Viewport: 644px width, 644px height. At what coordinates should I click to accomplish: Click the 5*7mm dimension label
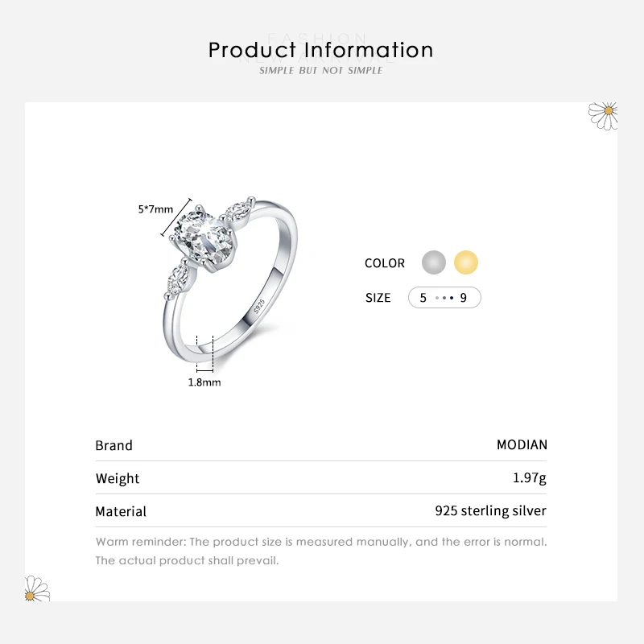pos(155,209)
